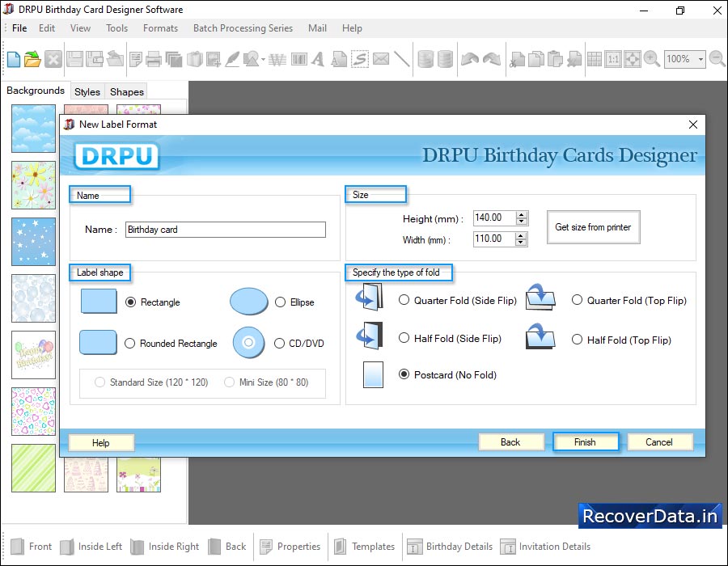Click the fit-to-window arrows icon
Image resolution: width=728 pixels, height=566 pixels.
click(633, 59)
